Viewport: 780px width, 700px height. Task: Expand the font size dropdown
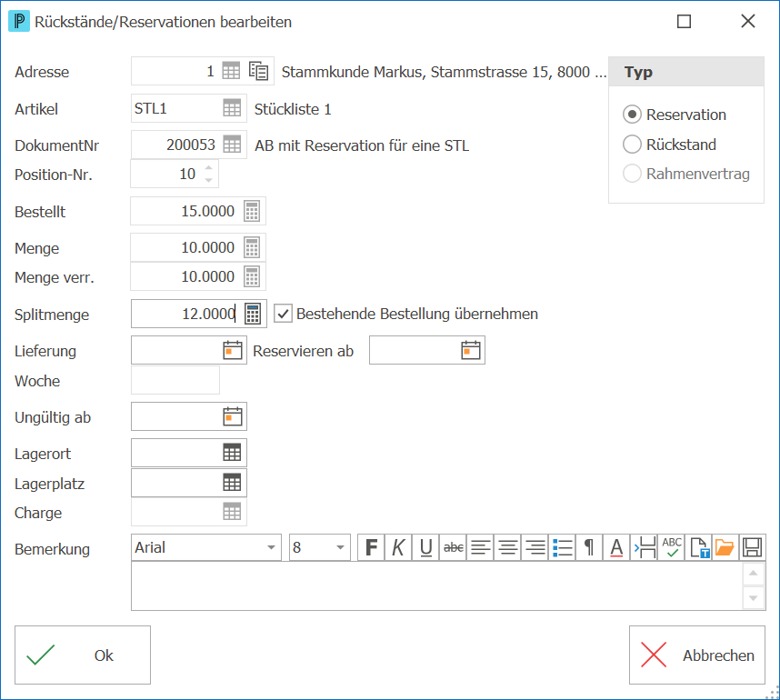click(x=340, y=547)
